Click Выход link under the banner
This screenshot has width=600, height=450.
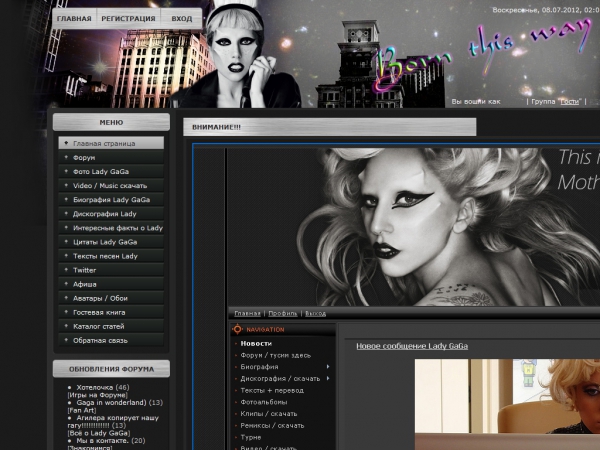pyautogui.click(x=316, y=313)
